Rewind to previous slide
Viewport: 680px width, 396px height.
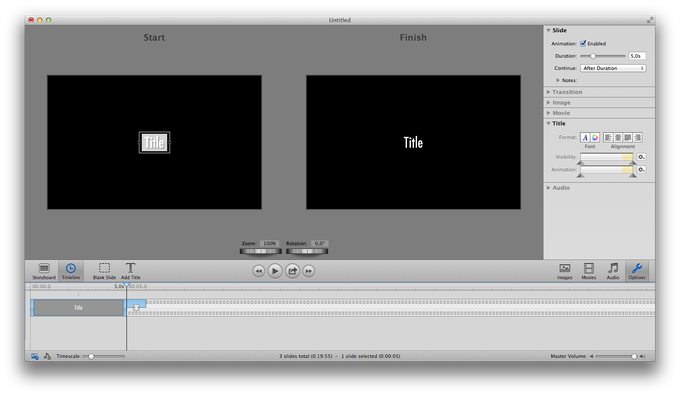tap(258, 271)
